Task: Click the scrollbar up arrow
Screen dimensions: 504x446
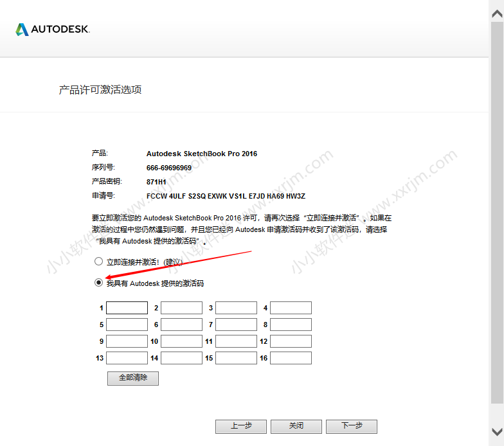Action: click(498, 13)
